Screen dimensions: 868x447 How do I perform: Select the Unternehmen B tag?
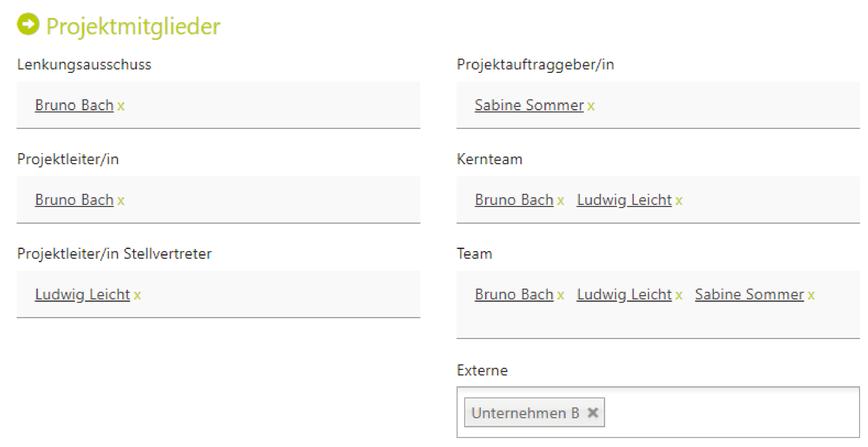pyautogui.click(x=525, y=413)
